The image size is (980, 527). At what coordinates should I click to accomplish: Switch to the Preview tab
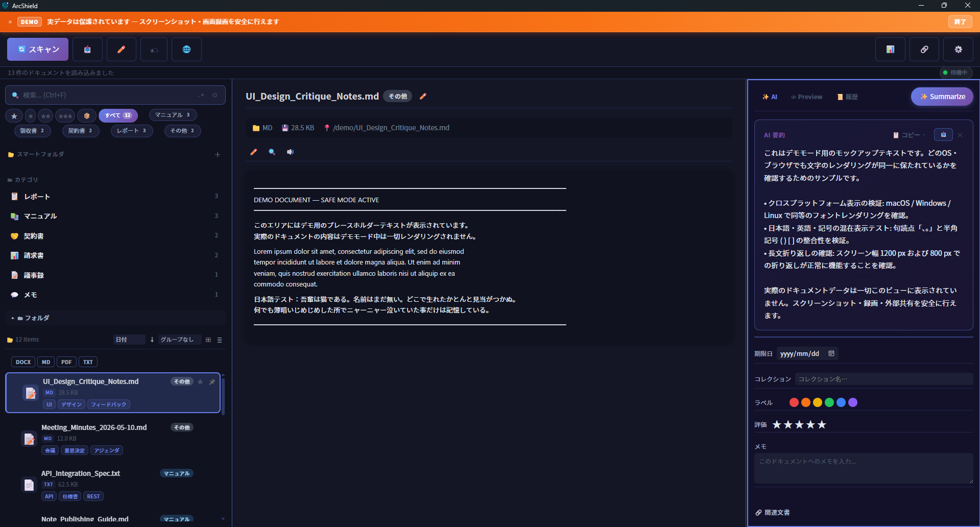(806, 97)
